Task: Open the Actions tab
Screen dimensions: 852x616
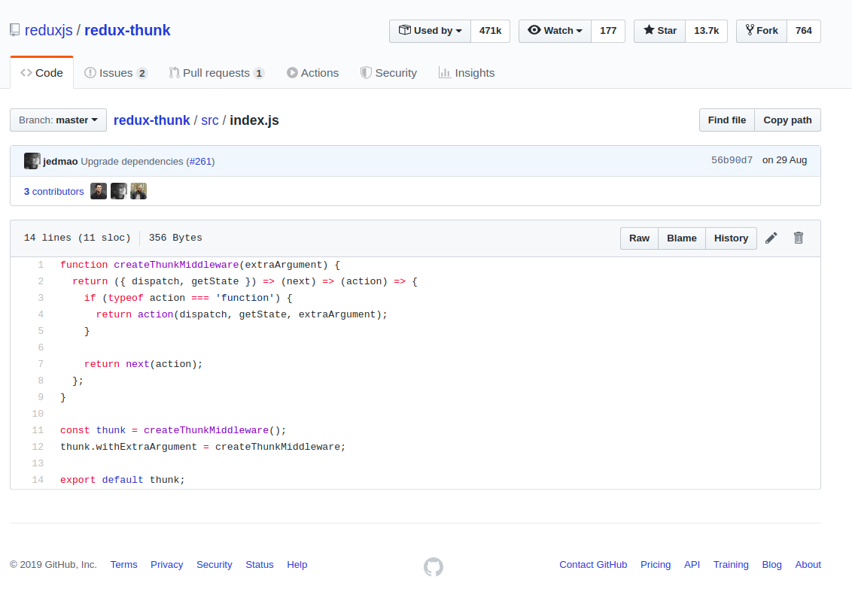Action: coord(312,73)
